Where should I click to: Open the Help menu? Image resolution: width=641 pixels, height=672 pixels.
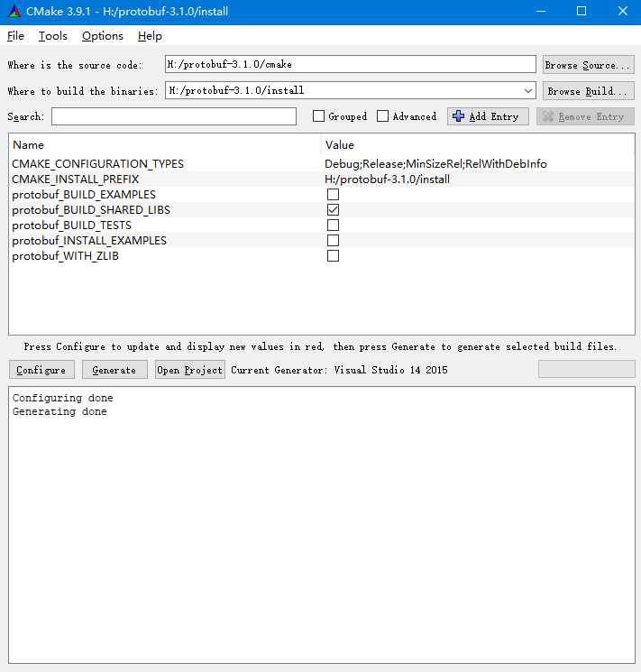point(150,36)
